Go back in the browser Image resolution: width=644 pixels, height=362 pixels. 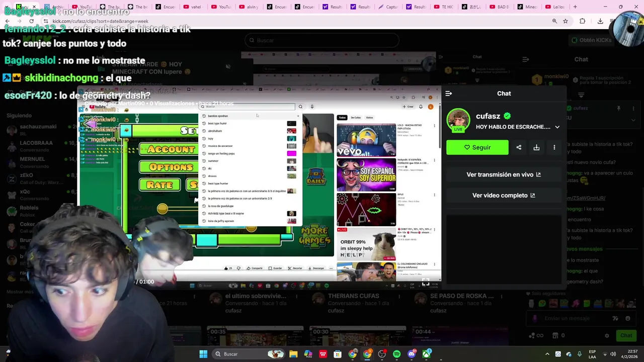point(7,21)
